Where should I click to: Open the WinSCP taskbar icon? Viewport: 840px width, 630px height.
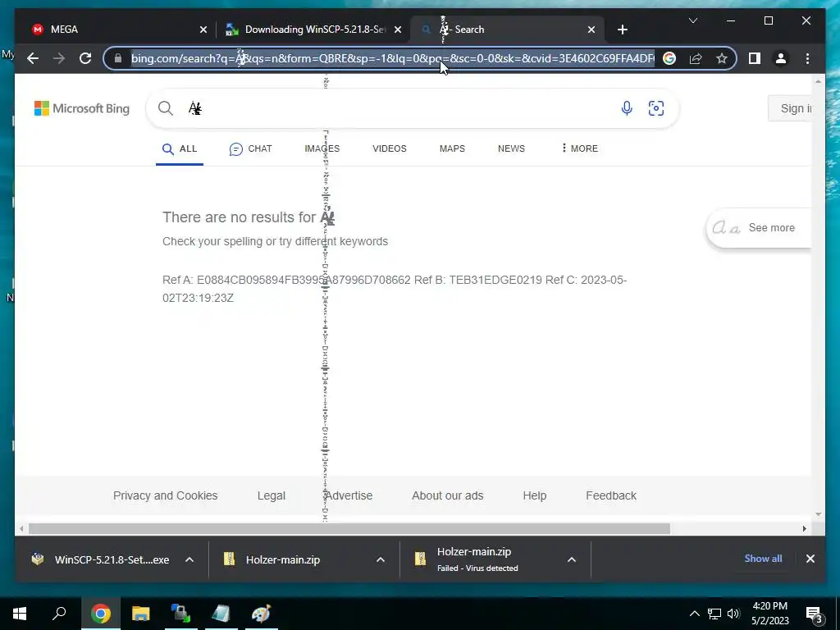tap(180, 614)
